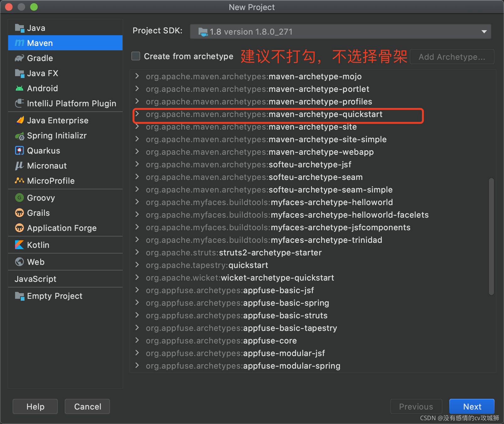Viewport: 504px width, 424px height.
Task: Click the Quarkus icon
Action: pyautogui.click(x=19, y=151)
